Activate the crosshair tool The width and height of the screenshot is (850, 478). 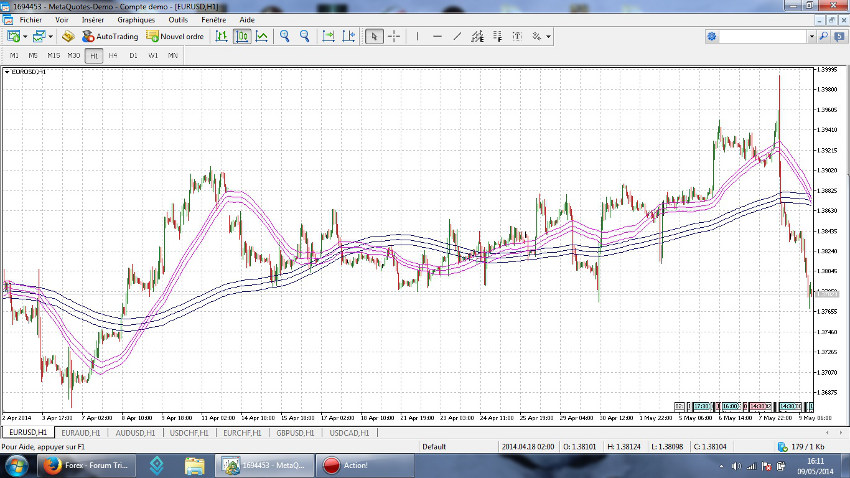394,36
